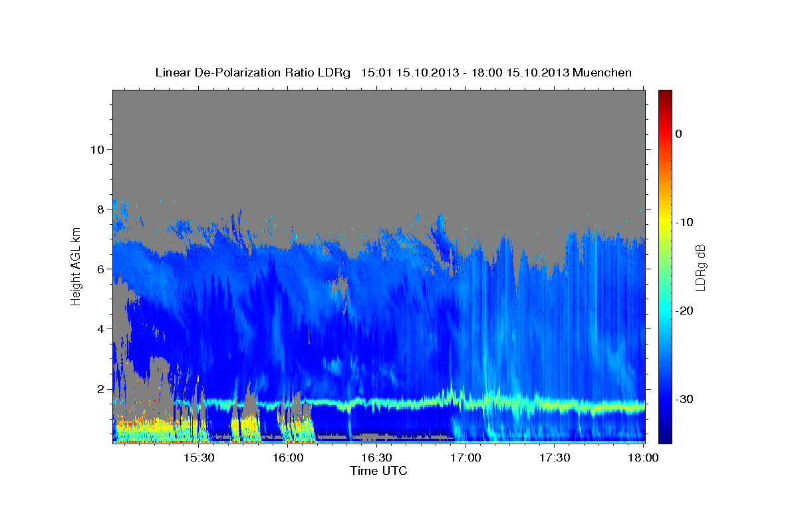The width and height of the screenshot is (798, 532).
Task: Click the 18:00 time tick label
Action: click(643, 458)
